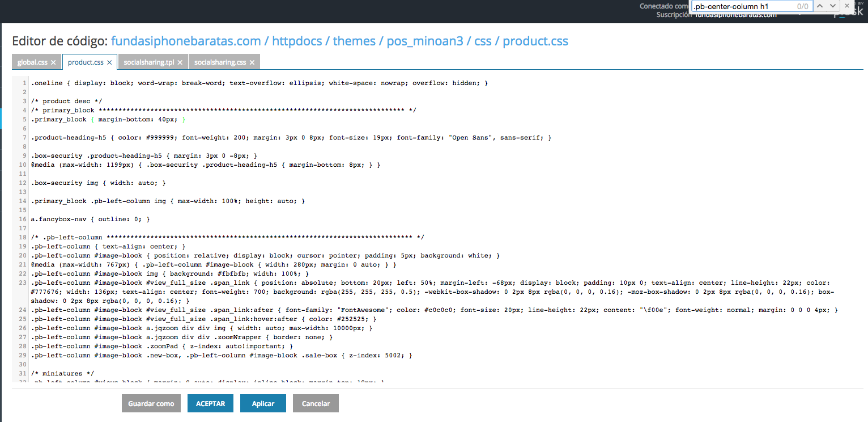This screenshot has width=868, height=422.
Task: Click the 'a.jqzoom div div img' rule on line 26
Action: point(202,328)
